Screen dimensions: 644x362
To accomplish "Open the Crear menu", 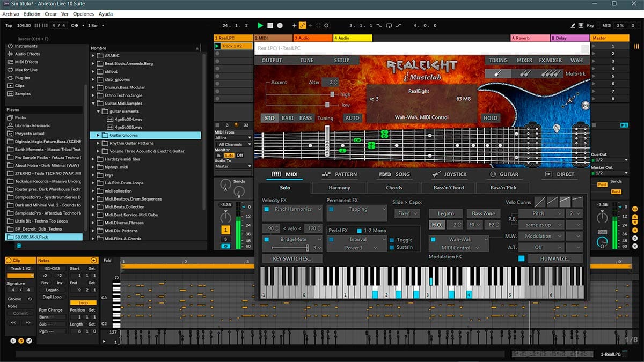I will click(x=52, y=14).
